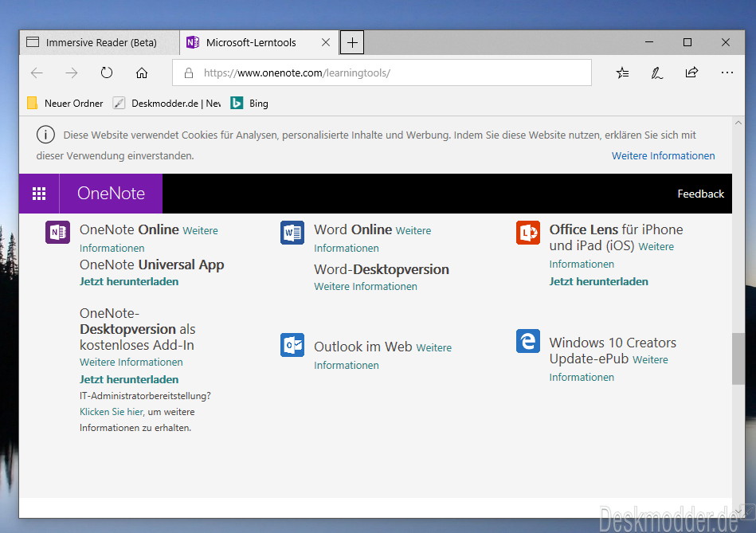Click Jetzt herunterladen under OneNote Universal App
The height and width of the screenshot is (533, 756).
129,281
